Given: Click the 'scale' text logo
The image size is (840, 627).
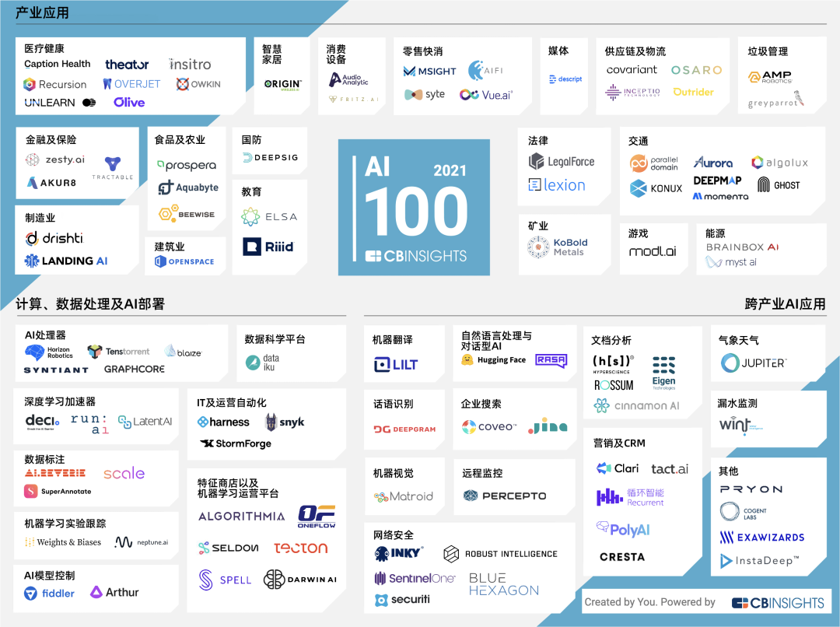Looking at the screenshot, I should (124, 473).
